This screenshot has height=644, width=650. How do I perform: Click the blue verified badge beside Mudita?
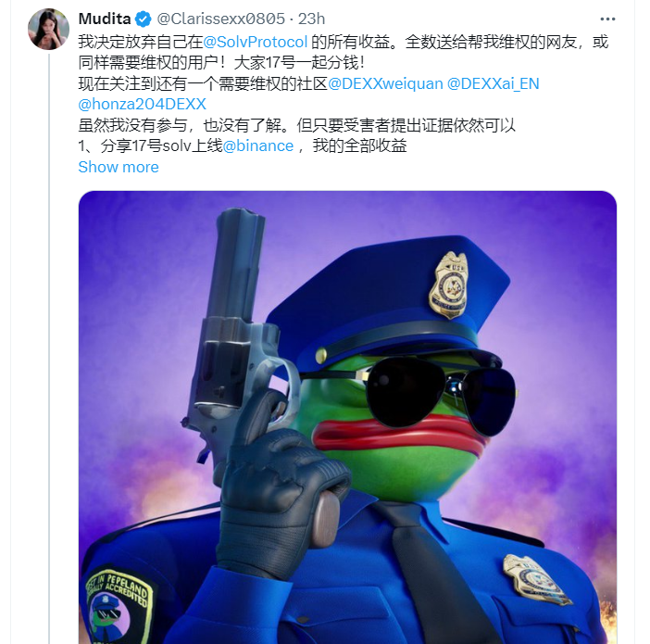(x=144, y=19)
